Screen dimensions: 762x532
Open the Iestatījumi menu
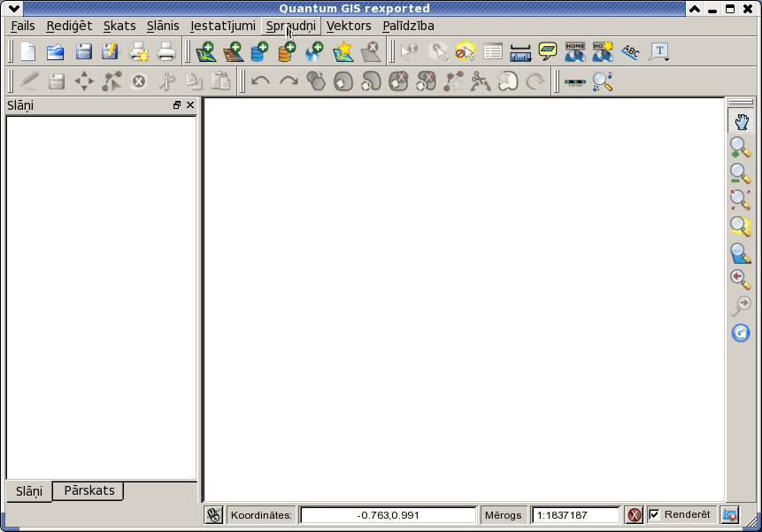[x=222, y=26]
